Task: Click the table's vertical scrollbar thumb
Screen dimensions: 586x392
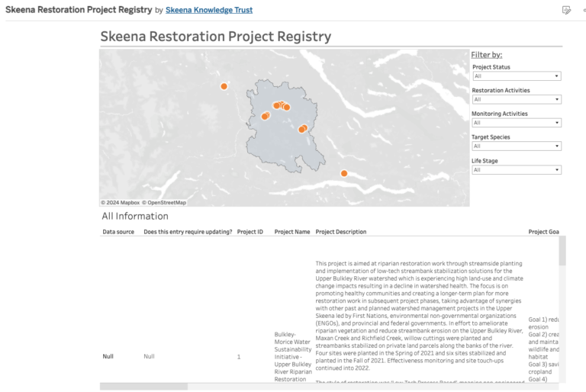Action: (x=562, y=251)
